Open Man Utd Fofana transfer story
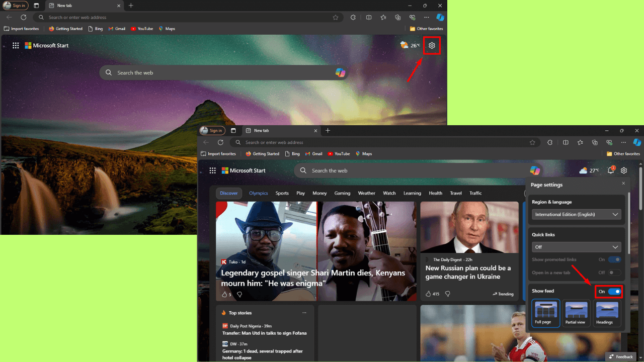 (265, 333)
